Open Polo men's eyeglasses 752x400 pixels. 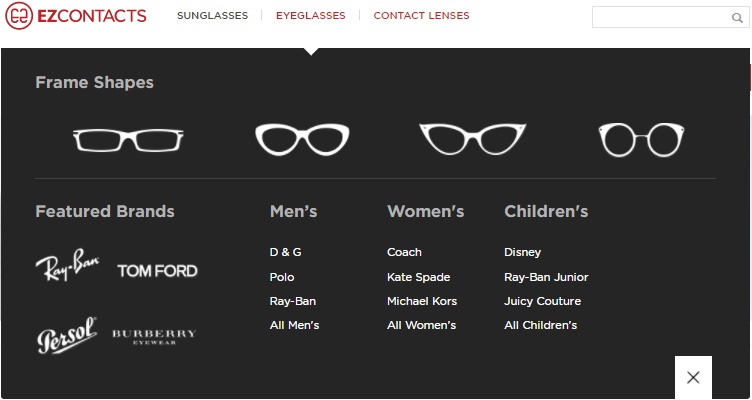coord(282,277)
